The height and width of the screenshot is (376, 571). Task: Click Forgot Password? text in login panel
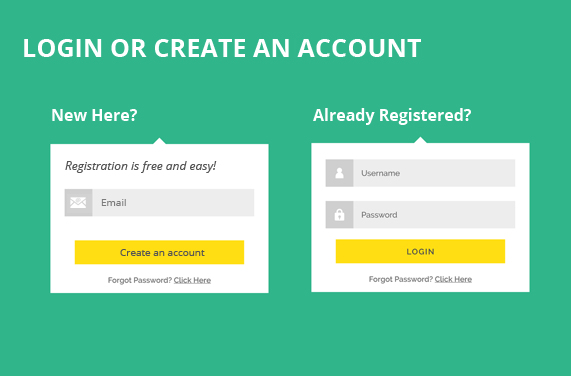pyautogui.click(x=401, y=279)
